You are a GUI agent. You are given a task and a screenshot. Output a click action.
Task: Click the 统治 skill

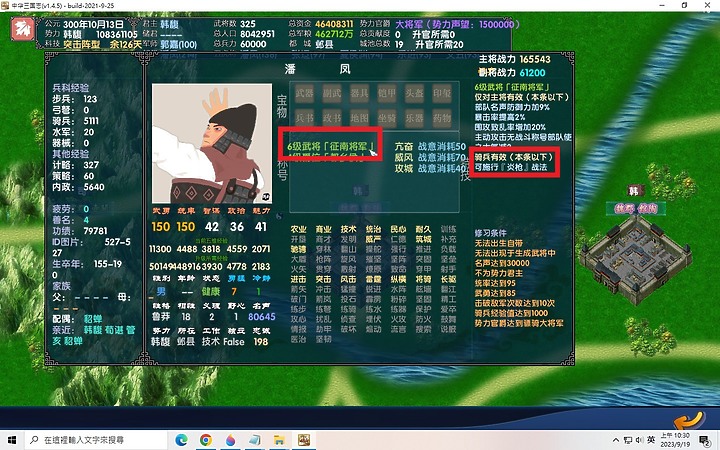click(x=373, y=229)
